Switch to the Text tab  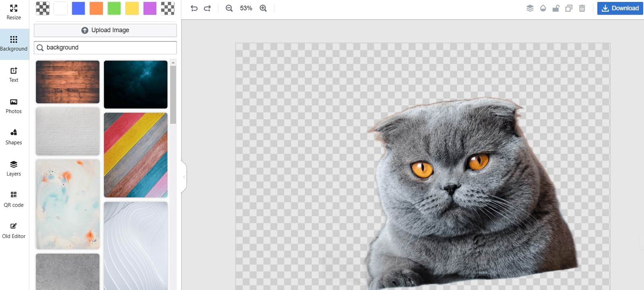(14, 75)
